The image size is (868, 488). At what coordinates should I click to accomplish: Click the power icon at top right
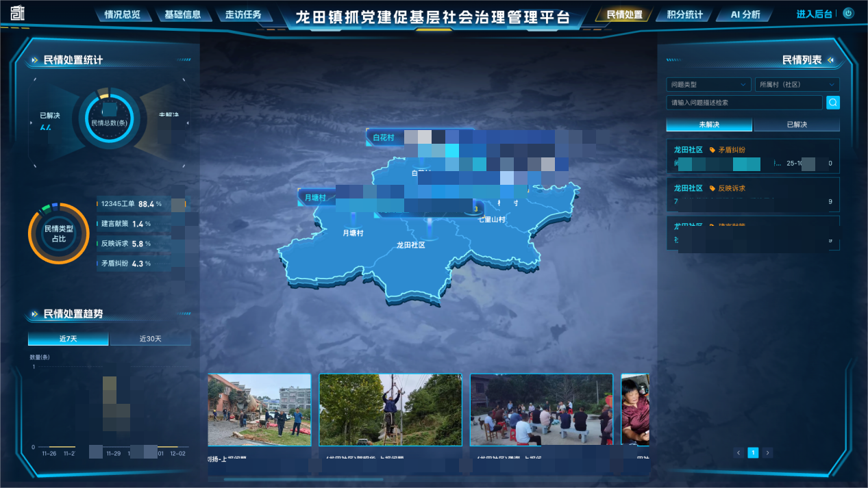point(848,13)
